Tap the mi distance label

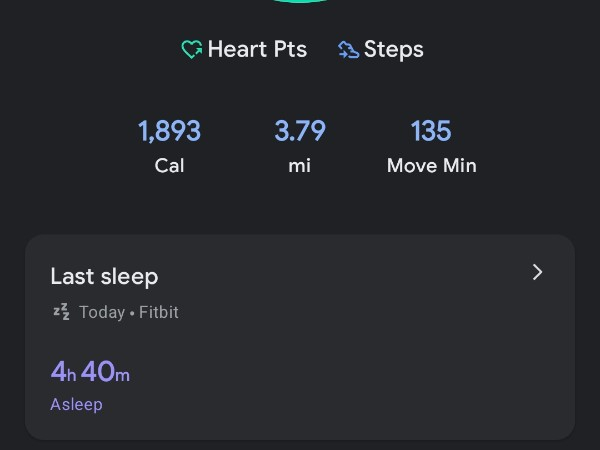coord(300,166)
